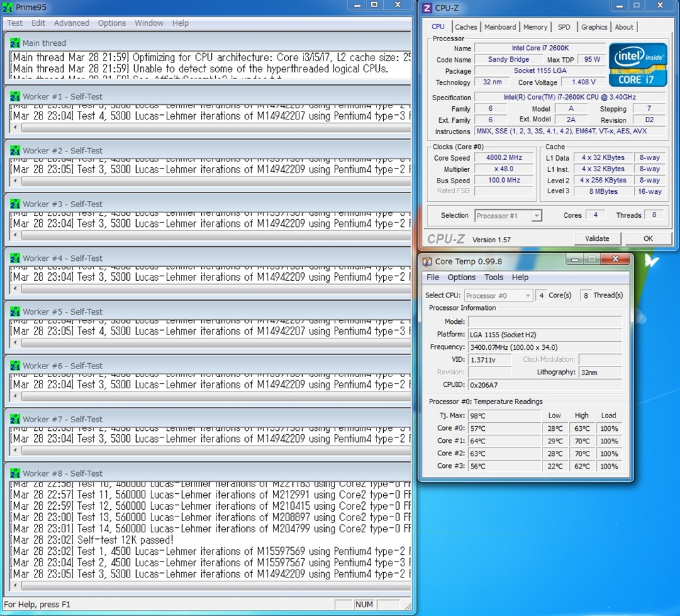Click the Worker #4 window icon

[x=15, y=258]
